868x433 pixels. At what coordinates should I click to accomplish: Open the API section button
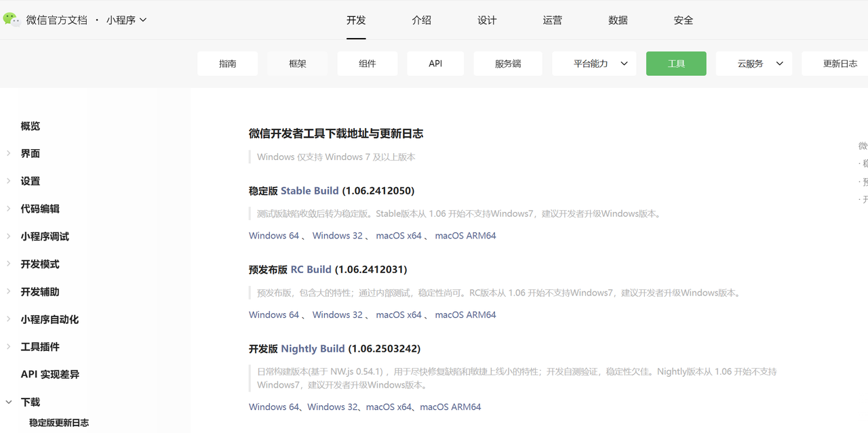435,64
